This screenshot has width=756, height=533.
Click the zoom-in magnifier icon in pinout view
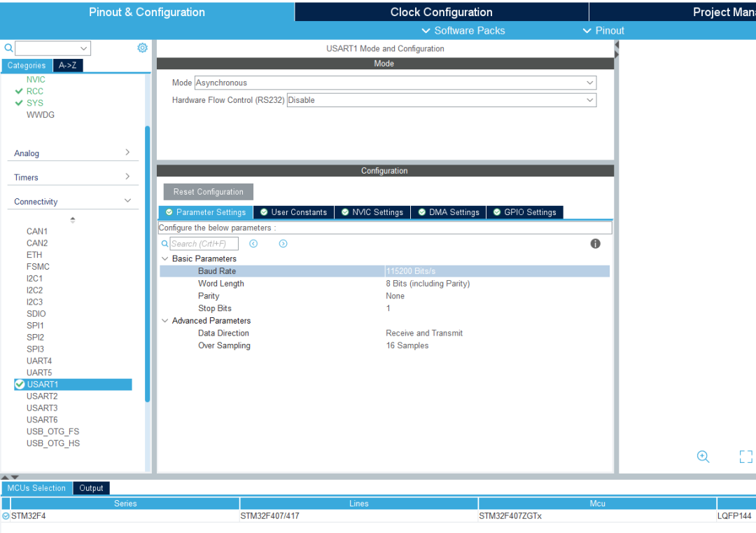point(703,456)
